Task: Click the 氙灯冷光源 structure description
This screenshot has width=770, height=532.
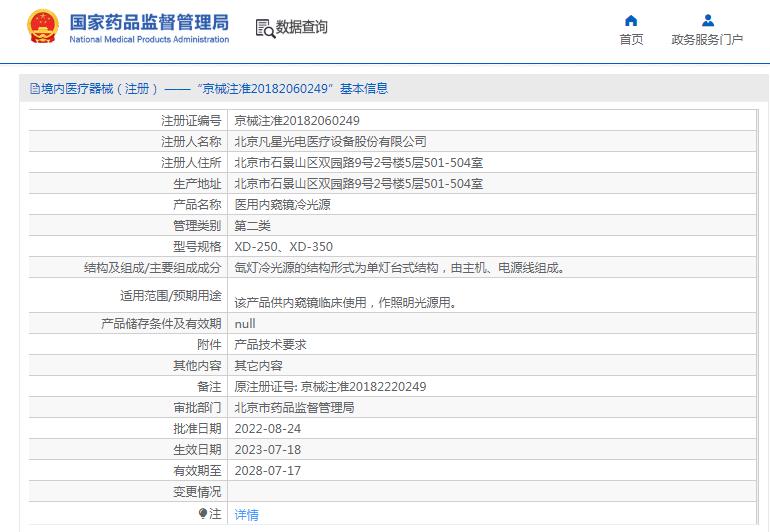Action: (x=400, y=268)
